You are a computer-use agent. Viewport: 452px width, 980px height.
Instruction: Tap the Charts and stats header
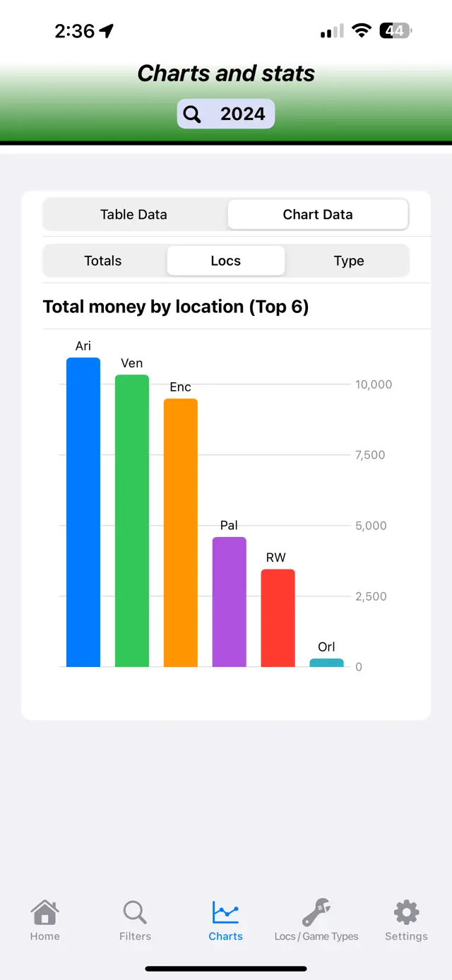coord(226,73)
